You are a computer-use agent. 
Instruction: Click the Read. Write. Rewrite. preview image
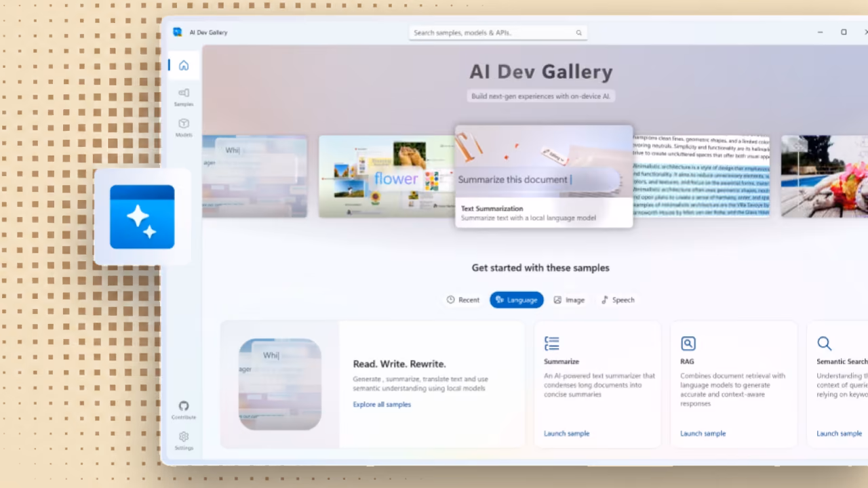pos(280,384)
